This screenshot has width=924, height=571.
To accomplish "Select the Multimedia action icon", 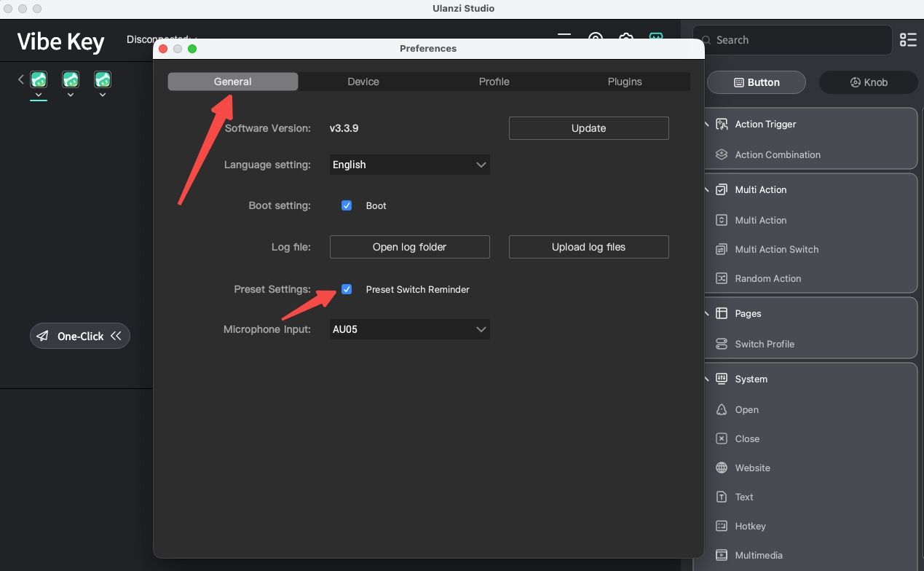I will tap(722, 555).
